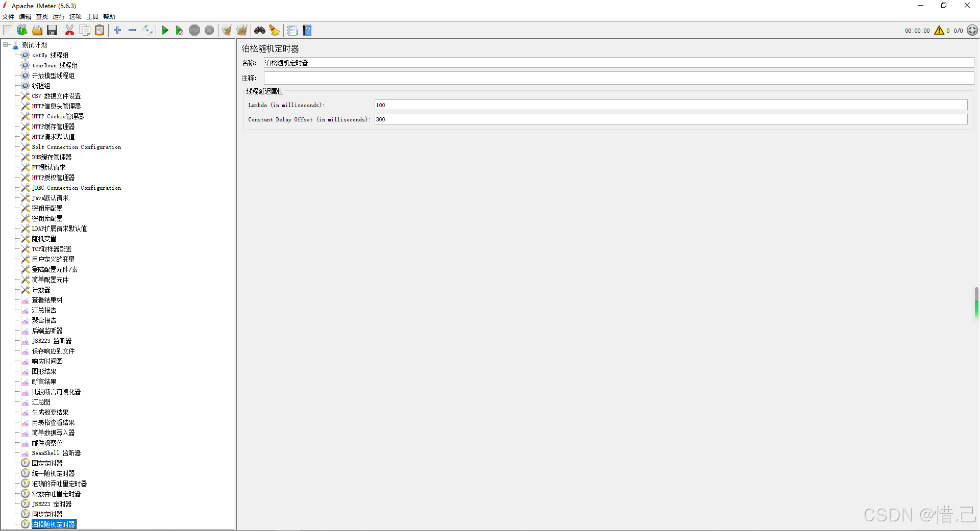Image resolution: width=980 pixels, height=531 pixels.
Task: Click the 名称 name input field
Action: (x=619, y=63)
